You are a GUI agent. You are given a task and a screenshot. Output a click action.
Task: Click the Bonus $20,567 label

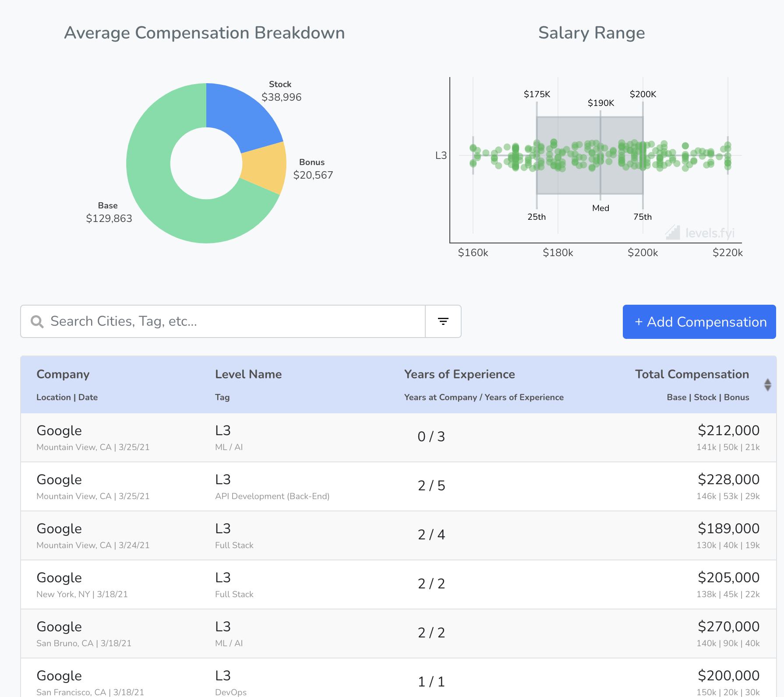click(x=313, y=169)
